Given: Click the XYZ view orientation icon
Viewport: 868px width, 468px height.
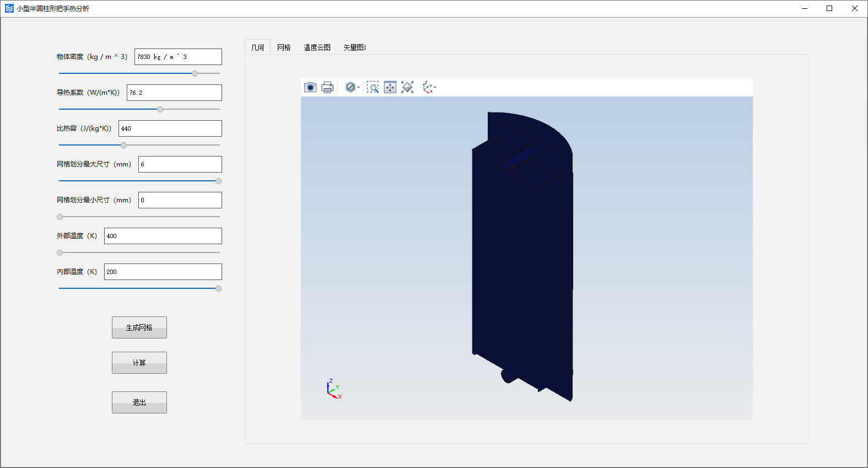Looking at the screenshot, I should coord(428,87).
